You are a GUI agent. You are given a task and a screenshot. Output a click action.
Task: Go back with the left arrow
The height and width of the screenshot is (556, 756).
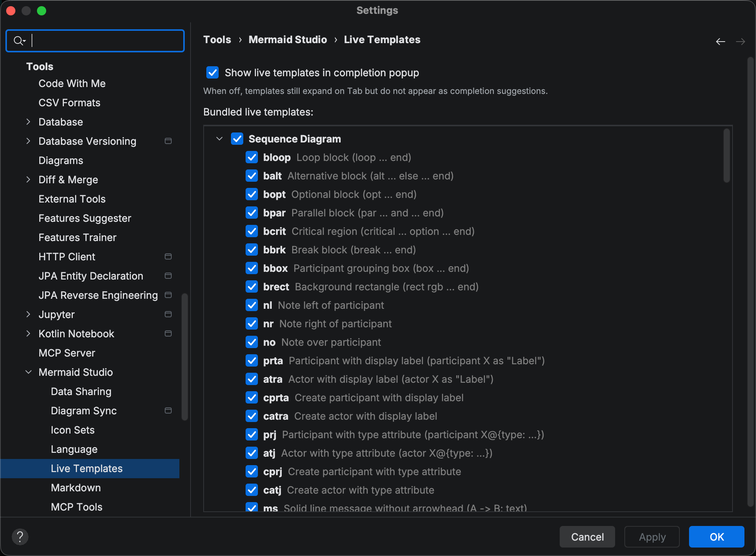click(721, 42)
